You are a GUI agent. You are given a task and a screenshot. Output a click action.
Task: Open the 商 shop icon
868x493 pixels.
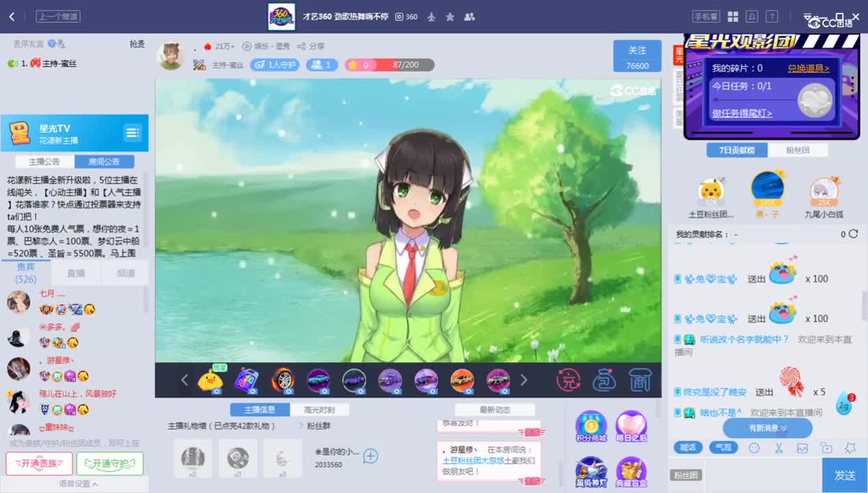pyautogui.click(x=639, y=380)
